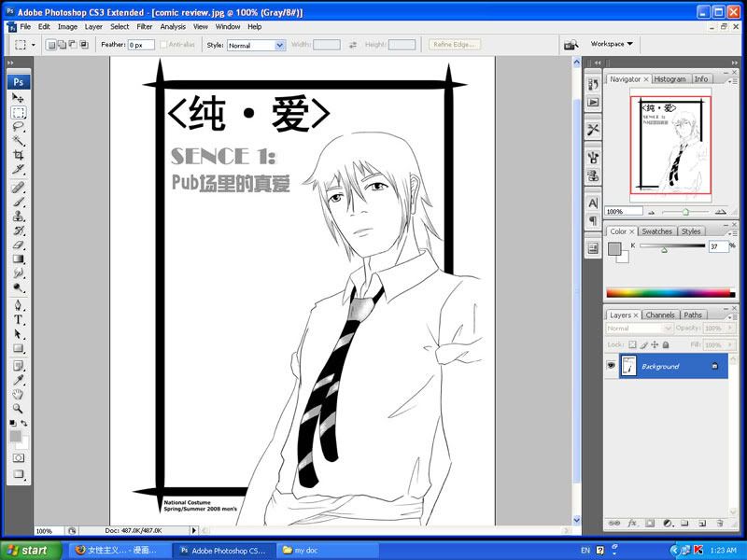Toggle Quick Mask mode
Image resolution: width=747 pixels, height=560 pixels.
tap(18, 458)
